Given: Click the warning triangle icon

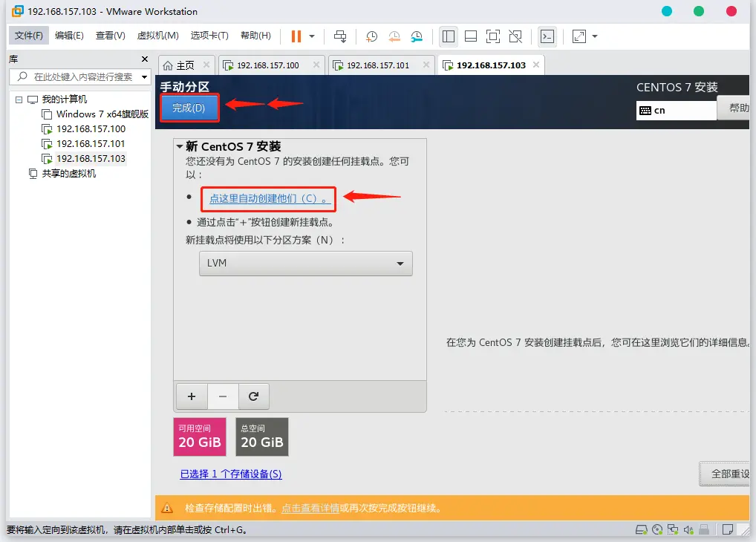Looking at the screenshot, I should (167, 508).
